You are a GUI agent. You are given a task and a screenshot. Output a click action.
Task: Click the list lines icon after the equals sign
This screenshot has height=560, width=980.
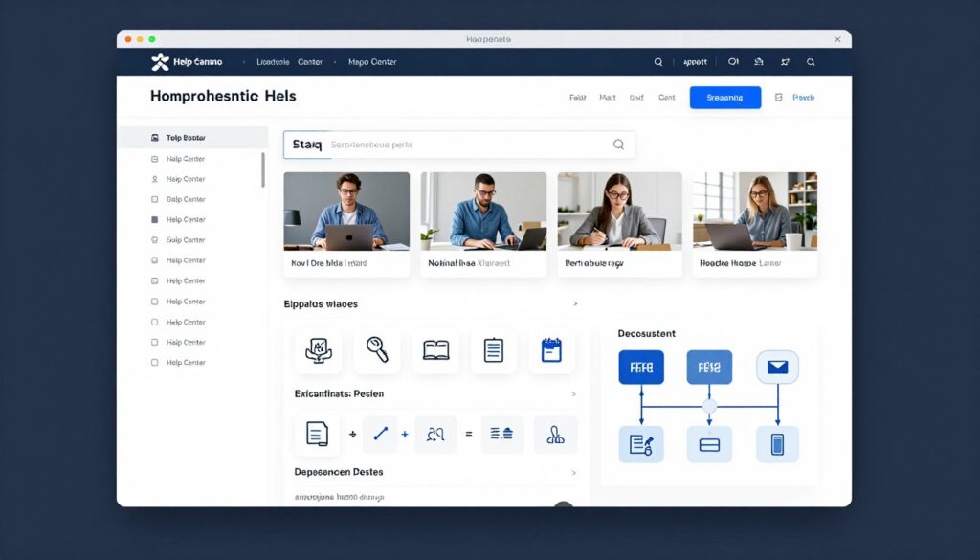(x=501, y=434)
